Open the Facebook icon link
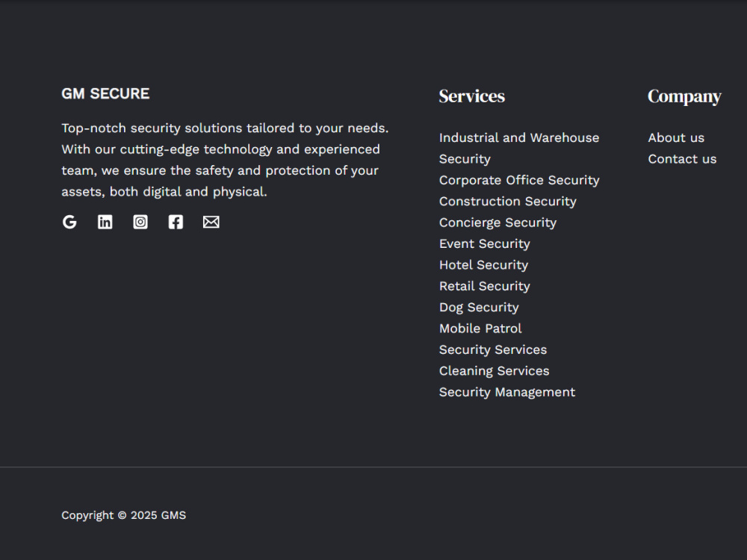 (x=176, y=222)
